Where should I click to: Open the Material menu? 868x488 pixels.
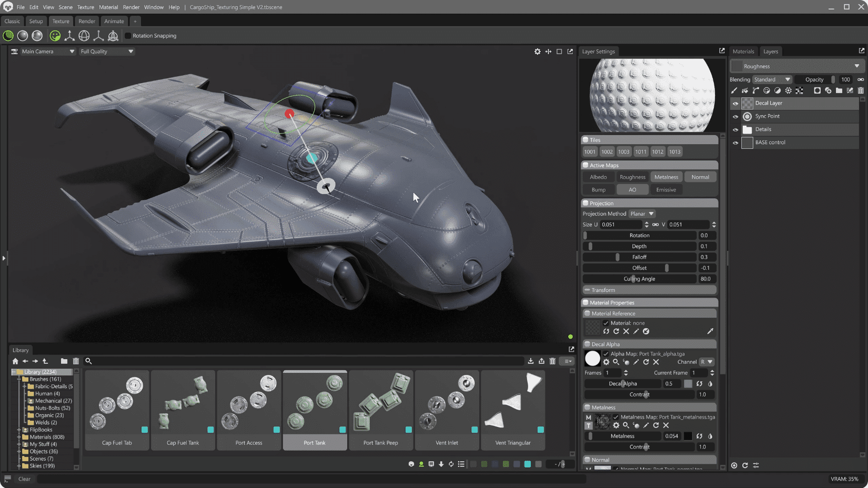click(x=108, y=7)
